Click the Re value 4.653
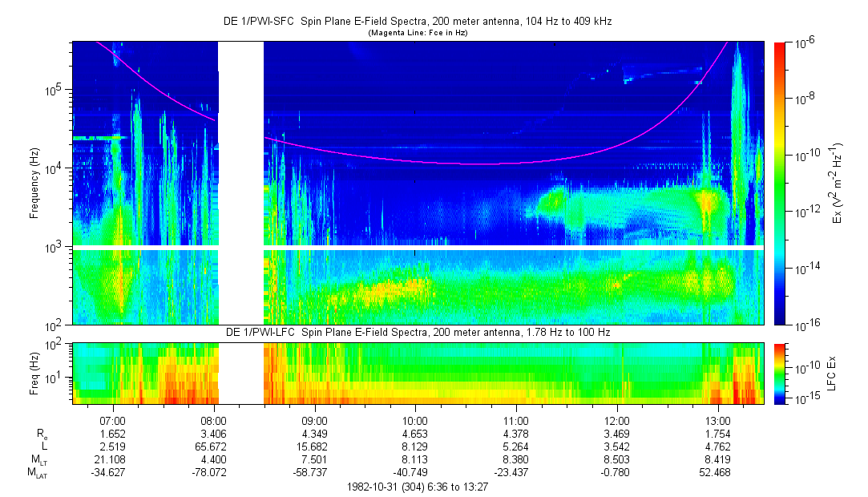Screen dimensions: 868x497 [414, 434]
